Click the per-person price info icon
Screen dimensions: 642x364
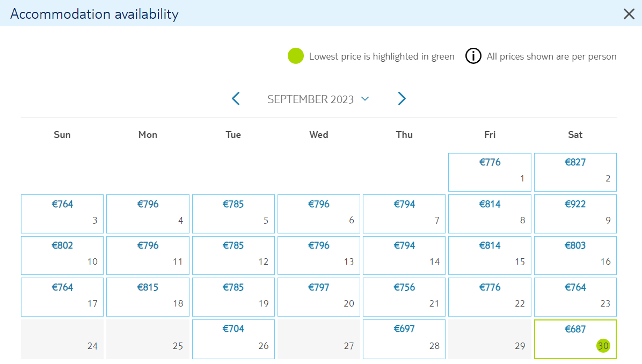[473, 56]
